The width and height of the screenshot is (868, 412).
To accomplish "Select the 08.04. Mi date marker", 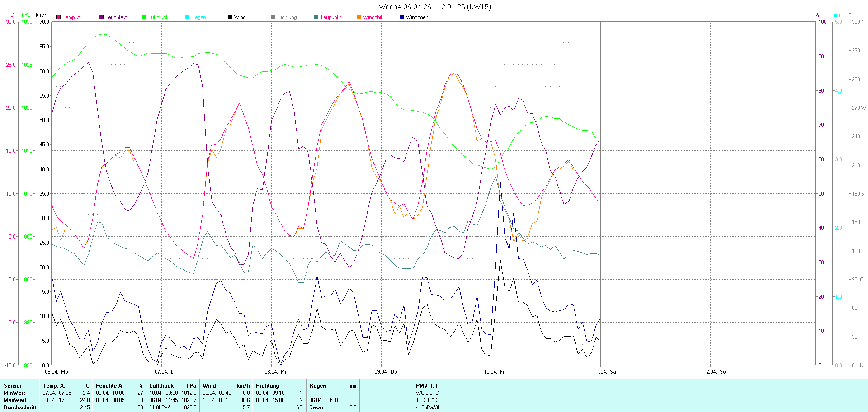I will tap(275, 372).
